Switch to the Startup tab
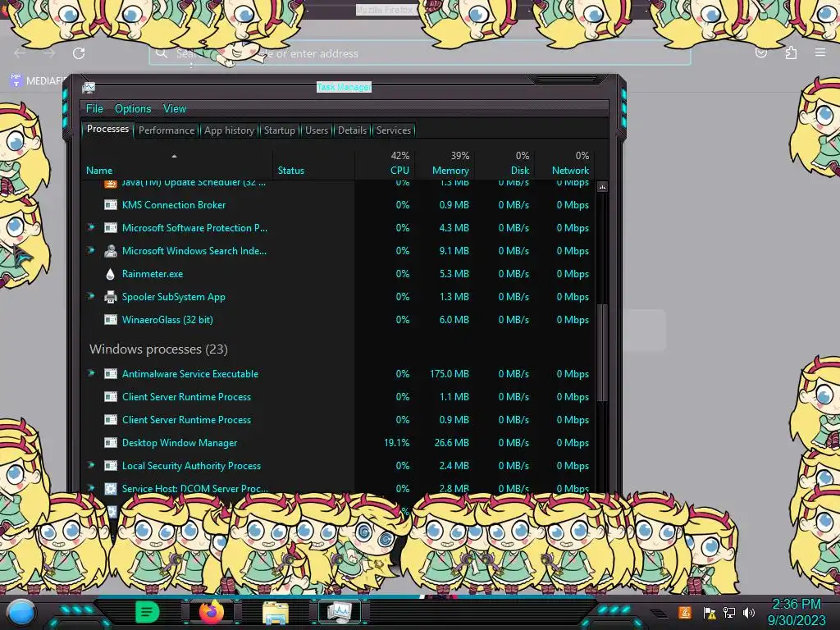This screenshot has width=840, height=630. click(279, 130)
